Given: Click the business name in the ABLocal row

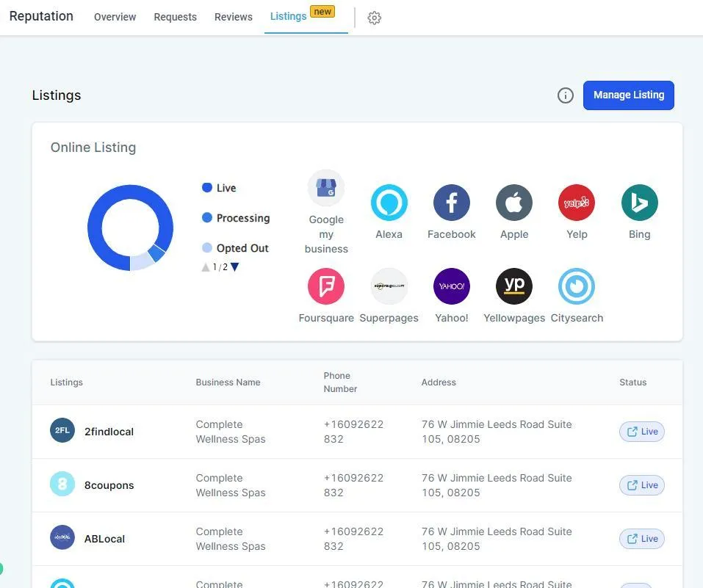Looking at the screenshot, I should (x=231, y=539).
